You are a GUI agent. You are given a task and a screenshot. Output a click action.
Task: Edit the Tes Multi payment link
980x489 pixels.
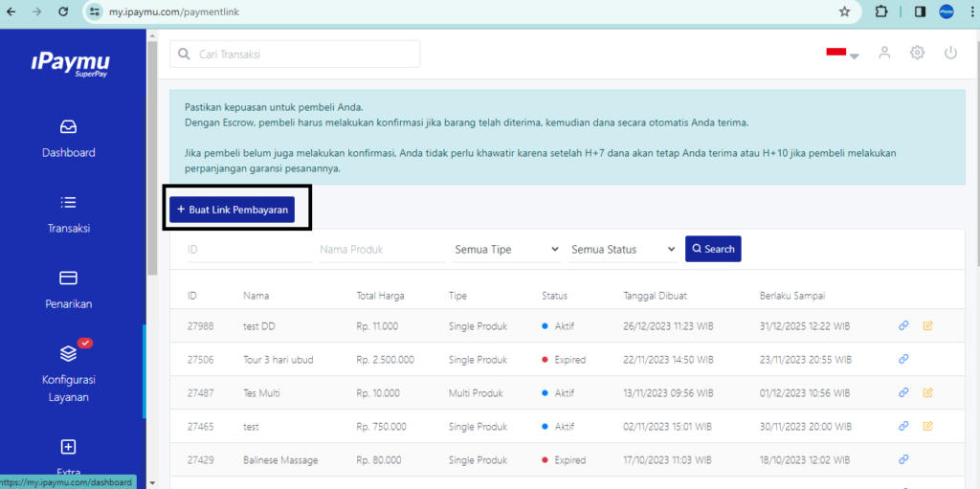click(x=927, y=393)
